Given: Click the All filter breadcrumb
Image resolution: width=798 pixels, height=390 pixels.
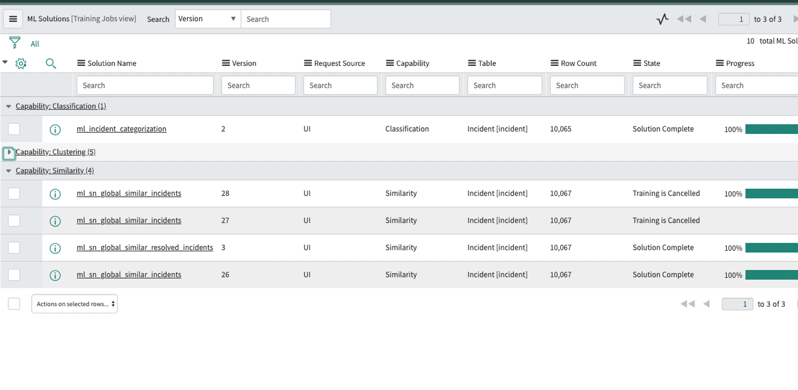Looking at the screenshot, I should [x=35, y=44].
